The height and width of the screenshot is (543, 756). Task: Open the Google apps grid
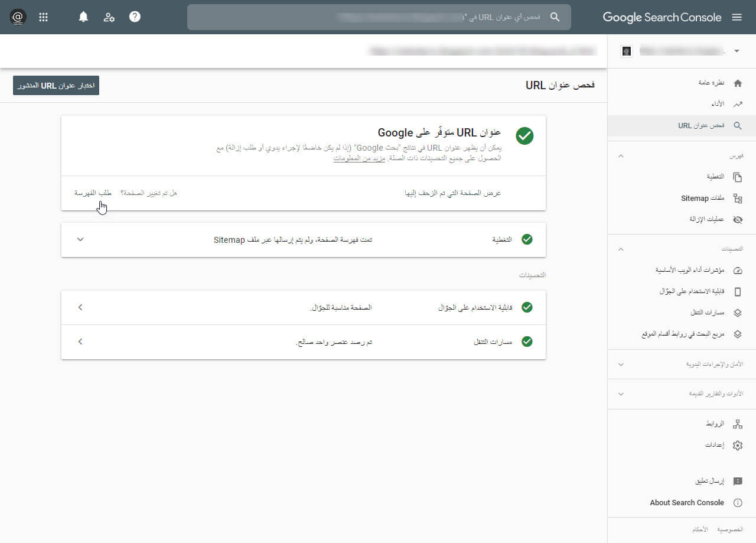click(43, 17)
